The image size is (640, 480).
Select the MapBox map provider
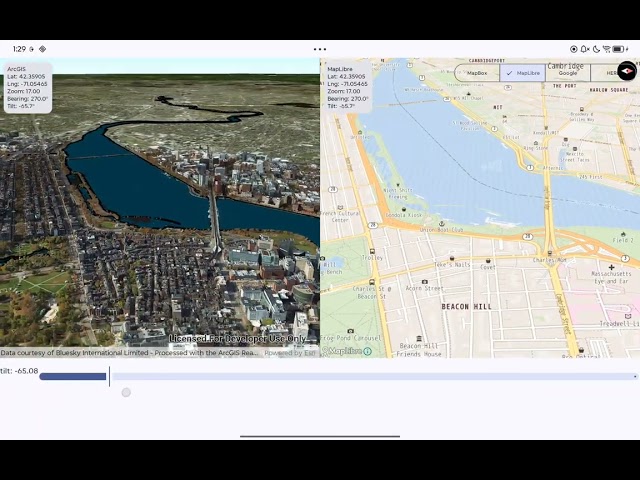477,73
